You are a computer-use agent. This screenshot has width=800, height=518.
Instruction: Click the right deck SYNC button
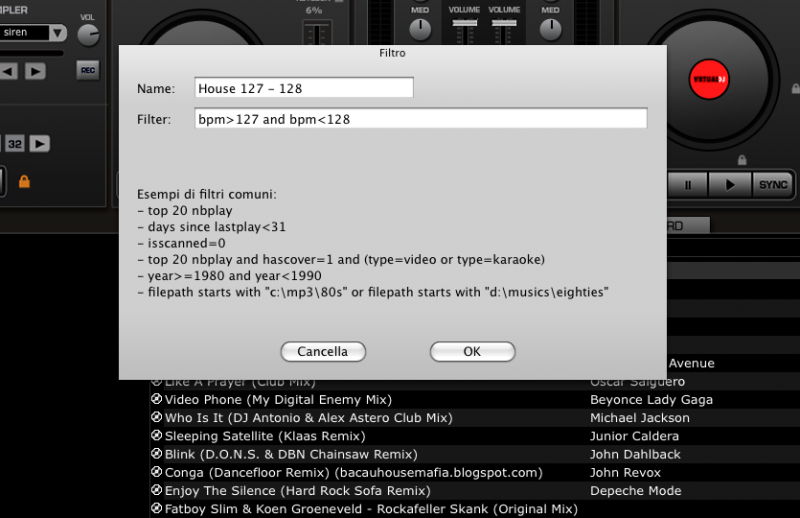click(773, 185)
